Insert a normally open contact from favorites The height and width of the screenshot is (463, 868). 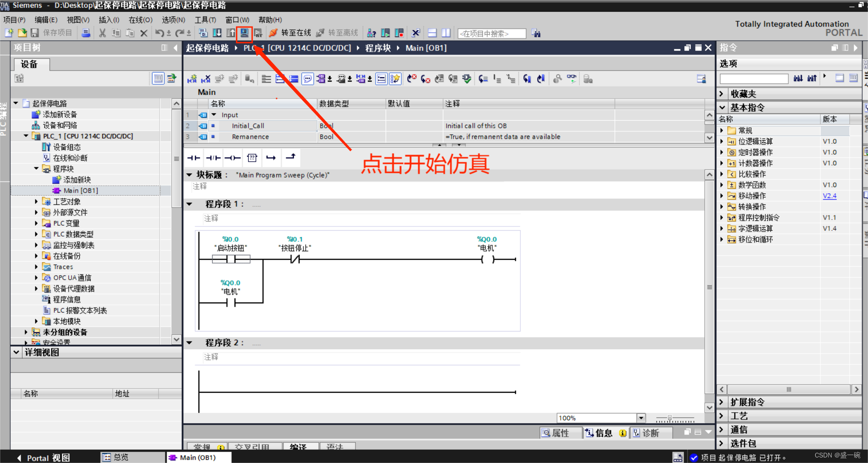pos(193,158)
